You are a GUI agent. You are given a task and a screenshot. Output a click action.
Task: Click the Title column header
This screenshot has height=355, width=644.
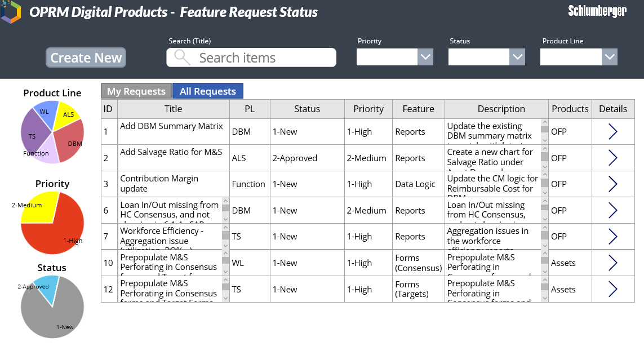coord(174,109)
